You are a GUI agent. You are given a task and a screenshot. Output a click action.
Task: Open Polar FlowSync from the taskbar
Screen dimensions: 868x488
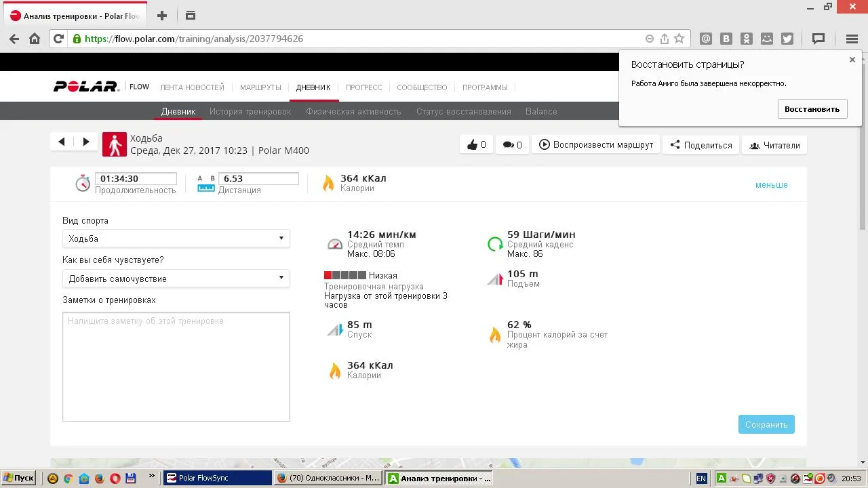(x=217, y=478)
